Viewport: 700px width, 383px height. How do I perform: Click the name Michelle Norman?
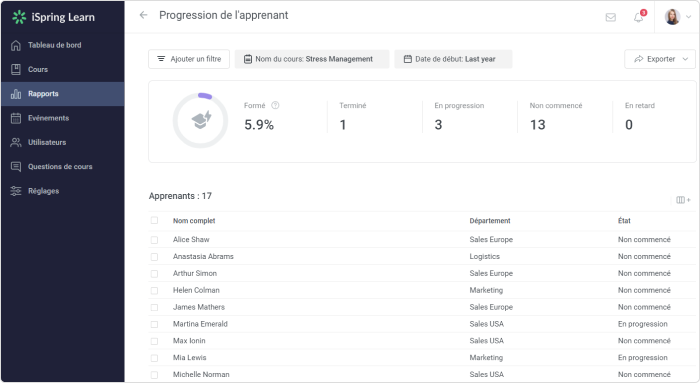[x=201, y=375]
